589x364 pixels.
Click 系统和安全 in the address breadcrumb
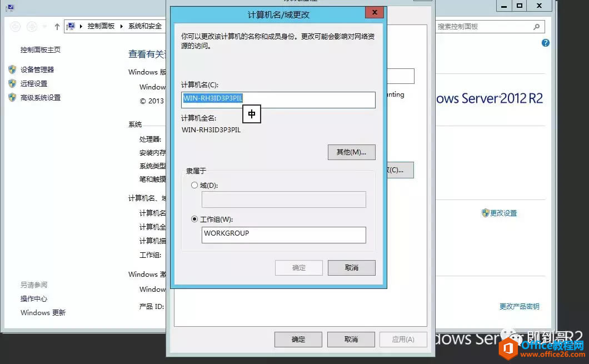[x=145, y=26]
